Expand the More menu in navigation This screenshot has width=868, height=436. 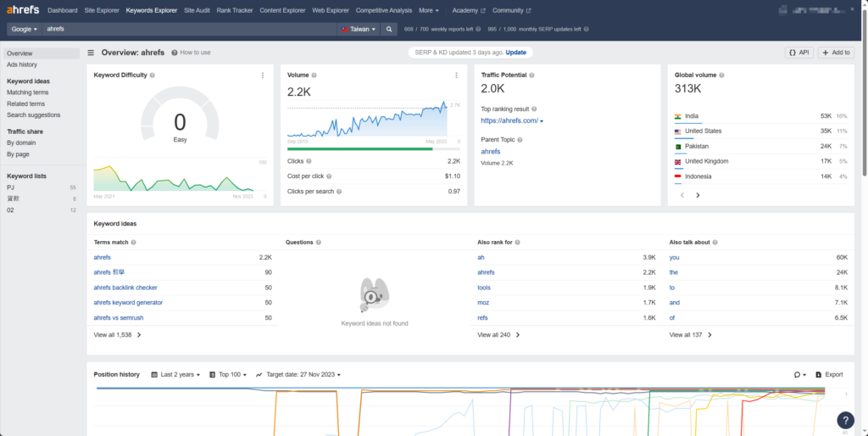pyautogui.click(x=428, y=10)
